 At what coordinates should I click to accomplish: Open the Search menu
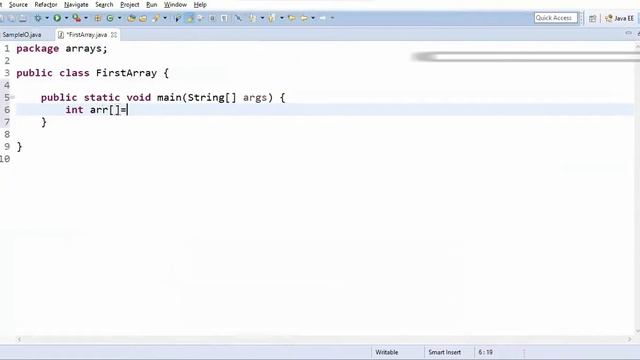coord(104,4)
